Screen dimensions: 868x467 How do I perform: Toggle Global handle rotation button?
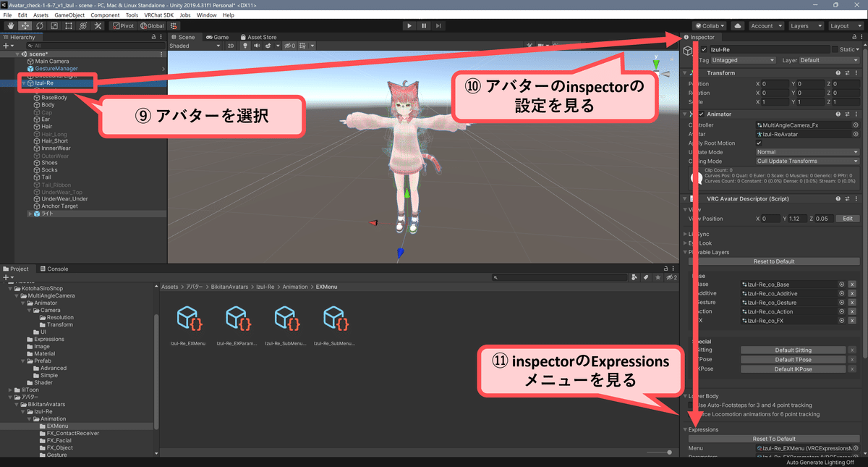151,26
